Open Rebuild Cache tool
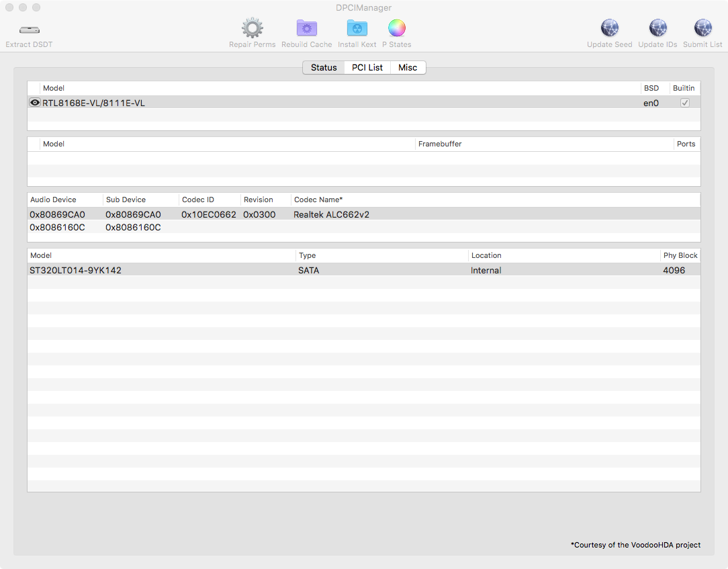This screenshot has width=728, height=569. click(x=306, y=29)
